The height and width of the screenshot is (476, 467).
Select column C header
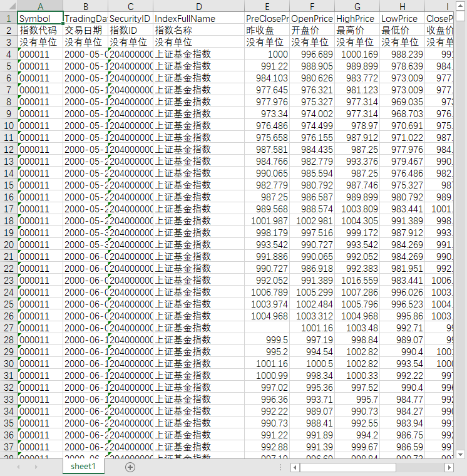(x=130, y=6)
